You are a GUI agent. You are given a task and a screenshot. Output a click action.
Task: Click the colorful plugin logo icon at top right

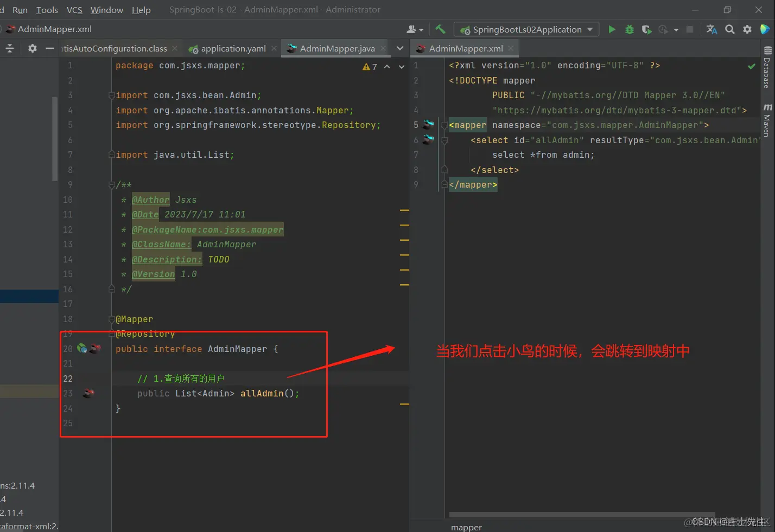765,29
